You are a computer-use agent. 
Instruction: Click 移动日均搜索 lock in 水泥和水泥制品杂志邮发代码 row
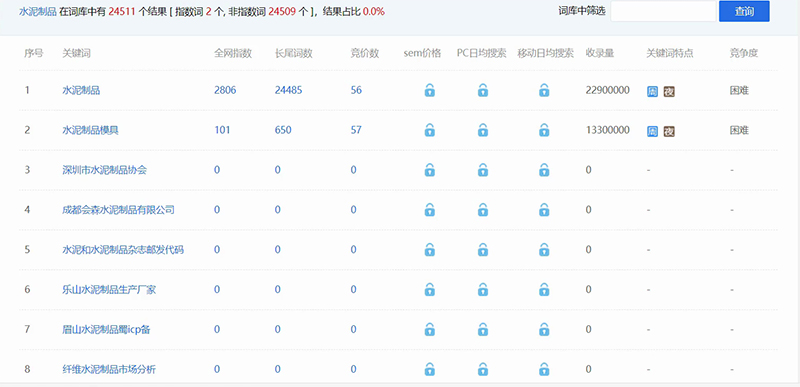coord(544,249)
